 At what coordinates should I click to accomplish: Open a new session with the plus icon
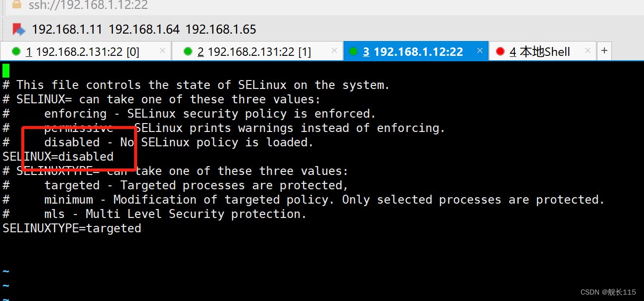pos(604,50)
